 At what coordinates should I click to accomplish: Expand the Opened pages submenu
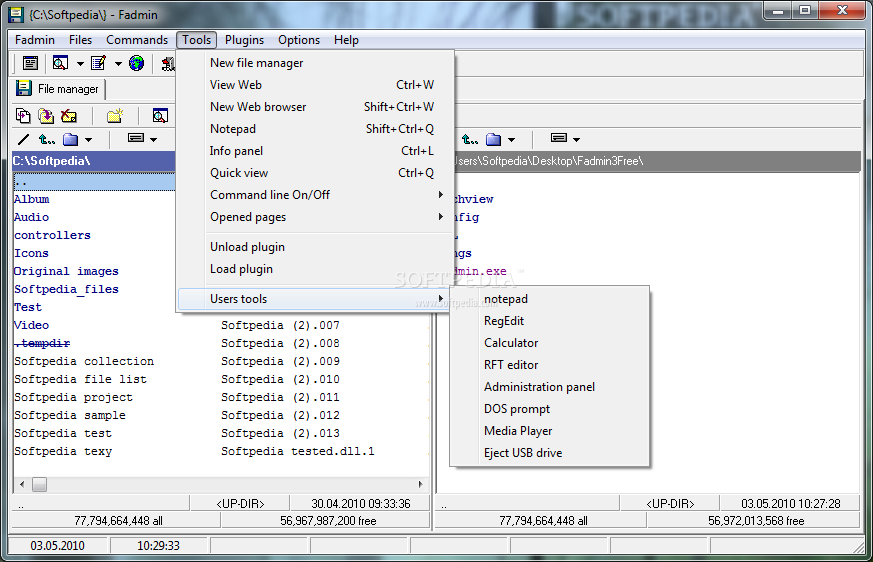(x=315, y=217)
